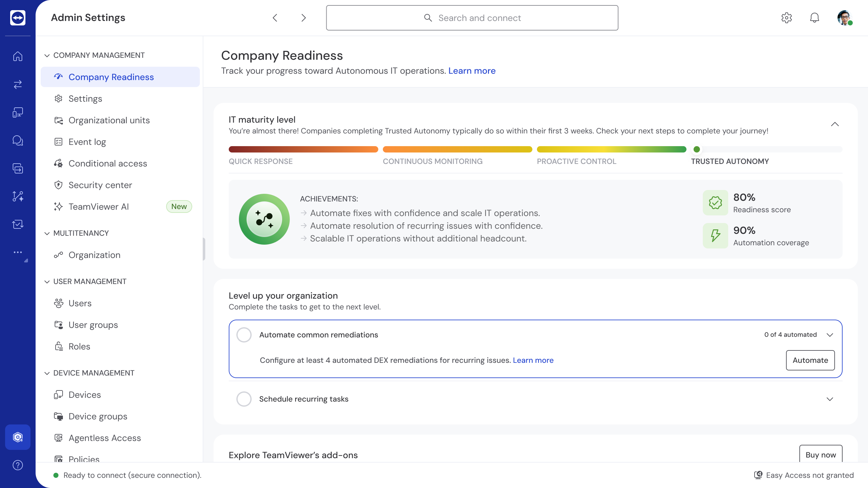Mark Automate common remediations circle

click(244, 335)
